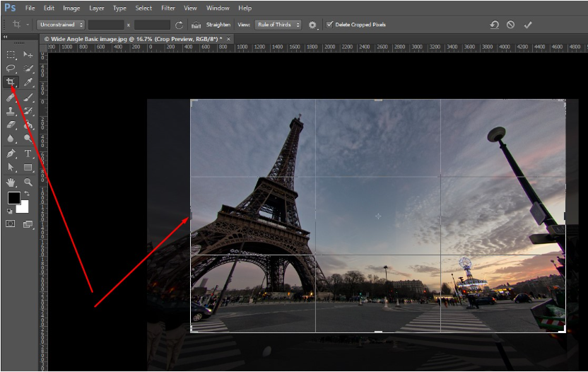This screenshot has width=588, height=372.
Task: Select the Quick Selection tool
Action: pos(28,69)
